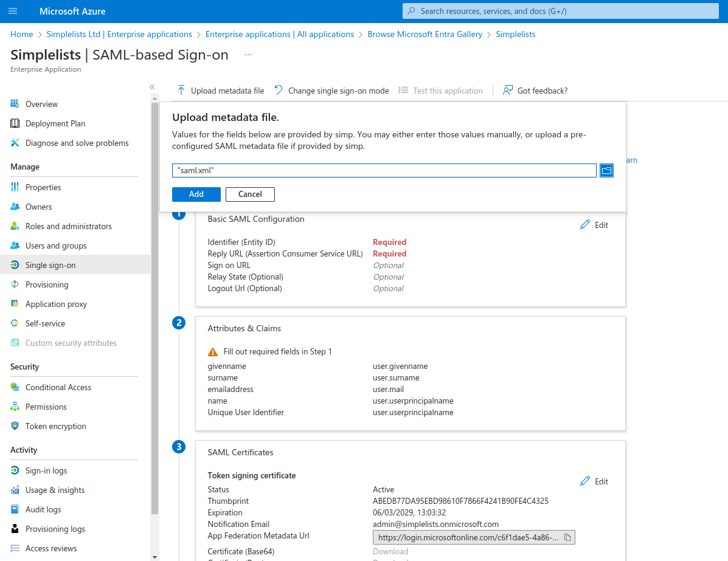
Task: Open Browse Microsoft Entra Gallery breadcrumb
Action: (425, 34)
